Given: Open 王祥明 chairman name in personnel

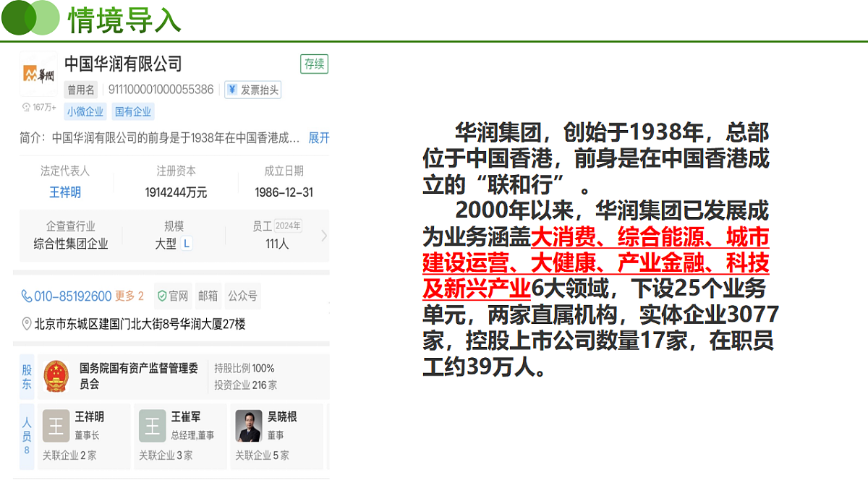Looking at the screenshot, I should point(90,417).
